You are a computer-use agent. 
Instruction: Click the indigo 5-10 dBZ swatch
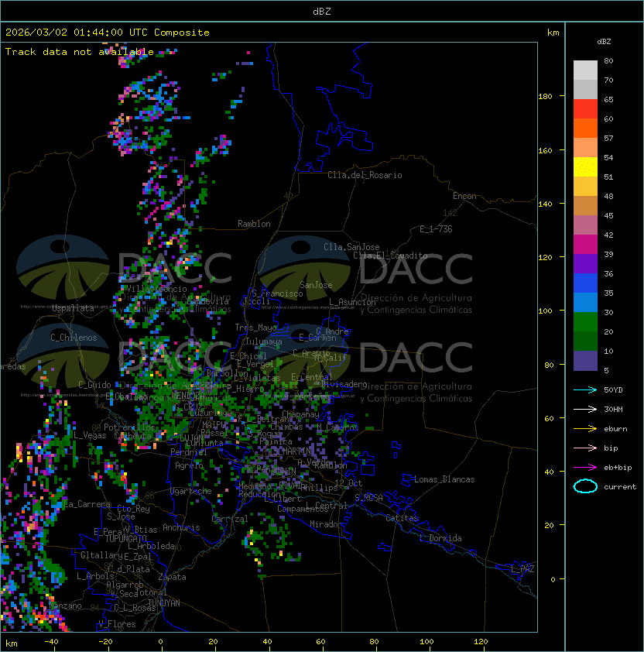585,361
